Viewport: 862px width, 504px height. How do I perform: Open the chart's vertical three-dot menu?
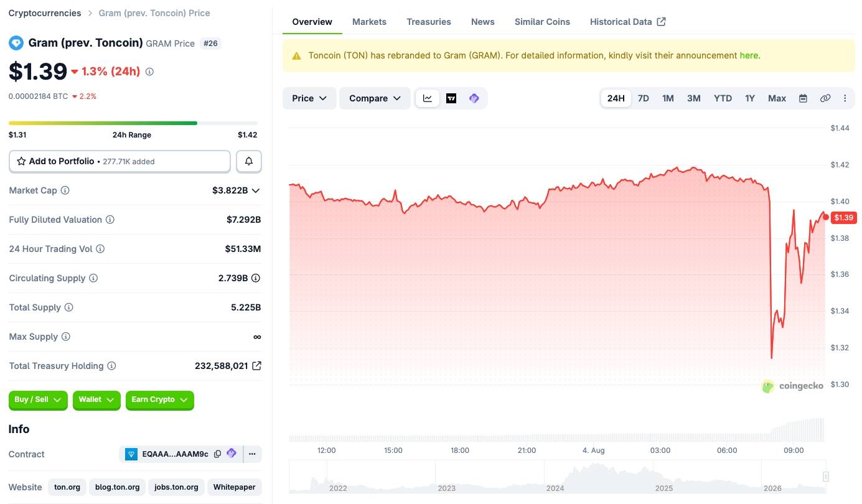(845, 98)
